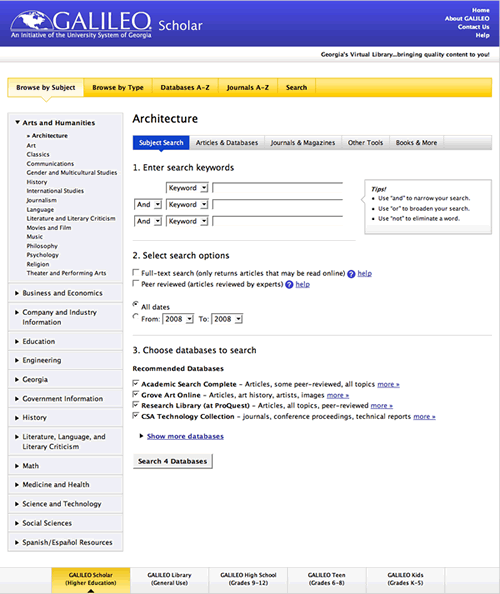The image size is (500, 594).
Task: Expand Literature, Language, and Literary Criticism
Action: point(17,437)
